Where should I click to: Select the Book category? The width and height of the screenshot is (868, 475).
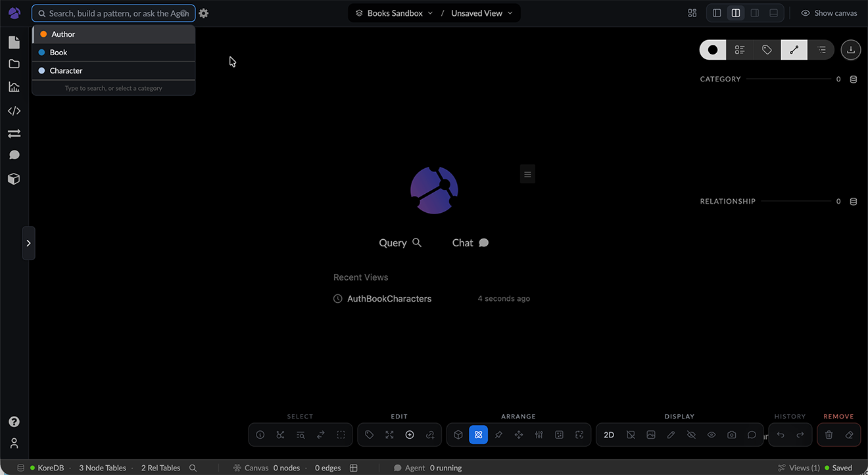114,53
